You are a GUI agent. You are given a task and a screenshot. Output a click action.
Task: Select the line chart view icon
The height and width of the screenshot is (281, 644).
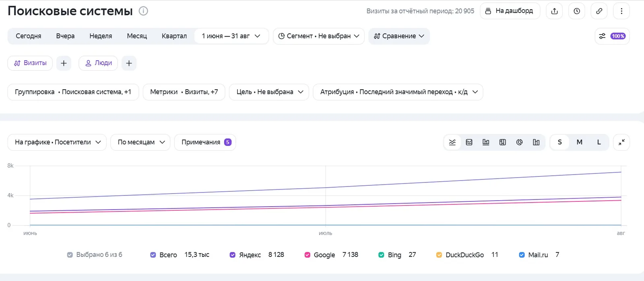(x=452, y=142)
